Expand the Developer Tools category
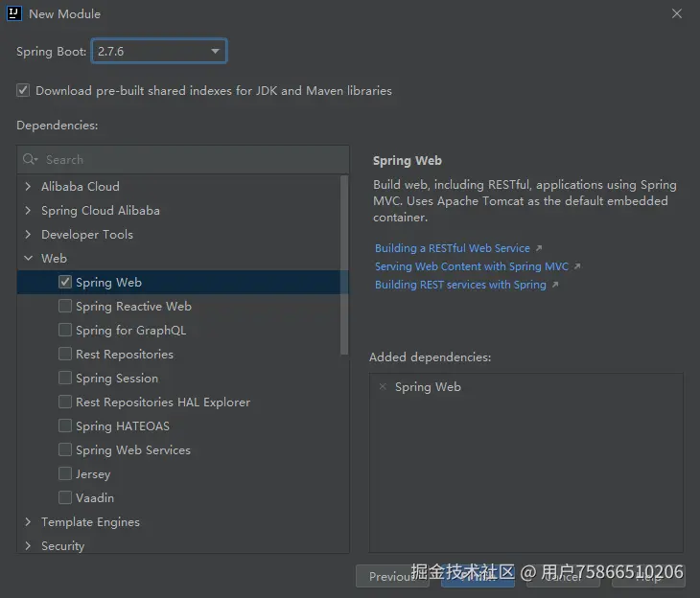The height and width of the screenshot is (598, 700). tap(28, 234)
